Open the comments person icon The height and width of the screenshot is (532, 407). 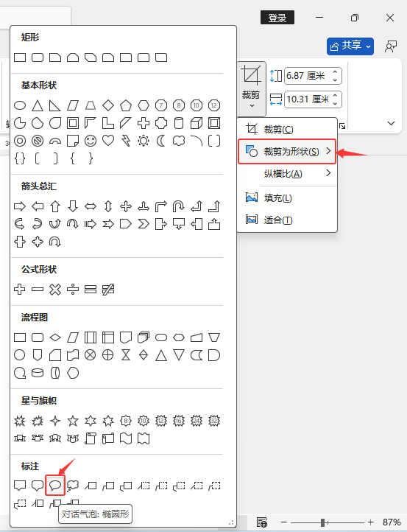coord(391,46)
